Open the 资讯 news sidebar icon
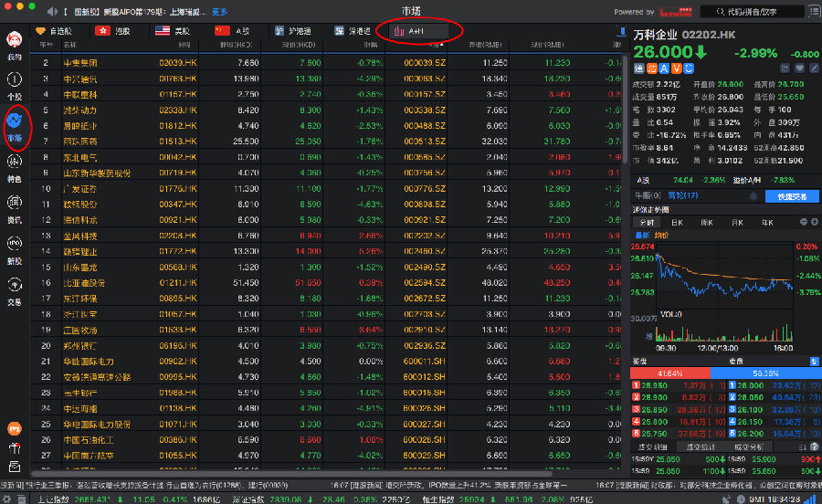Screen dimensions: 822x504 14,202
